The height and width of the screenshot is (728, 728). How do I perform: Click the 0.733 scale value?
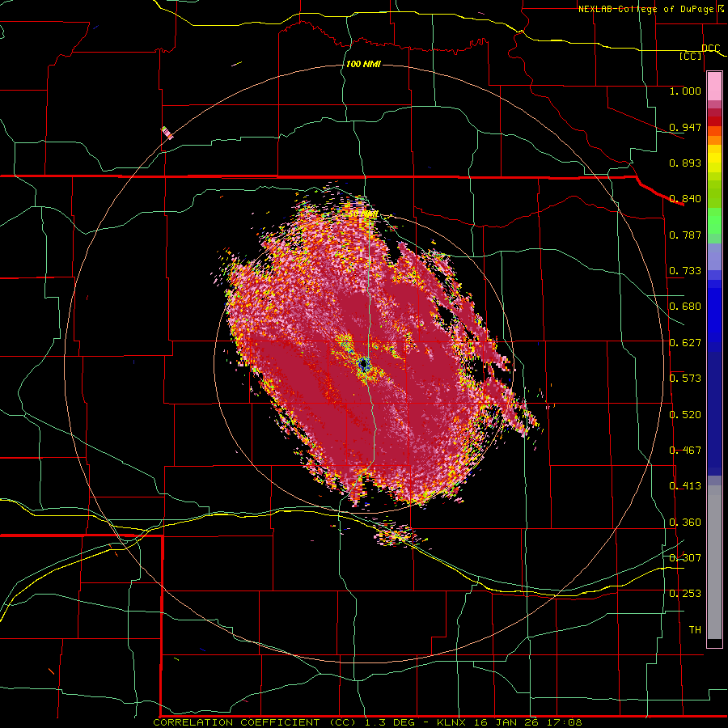[x=685, y=271]
